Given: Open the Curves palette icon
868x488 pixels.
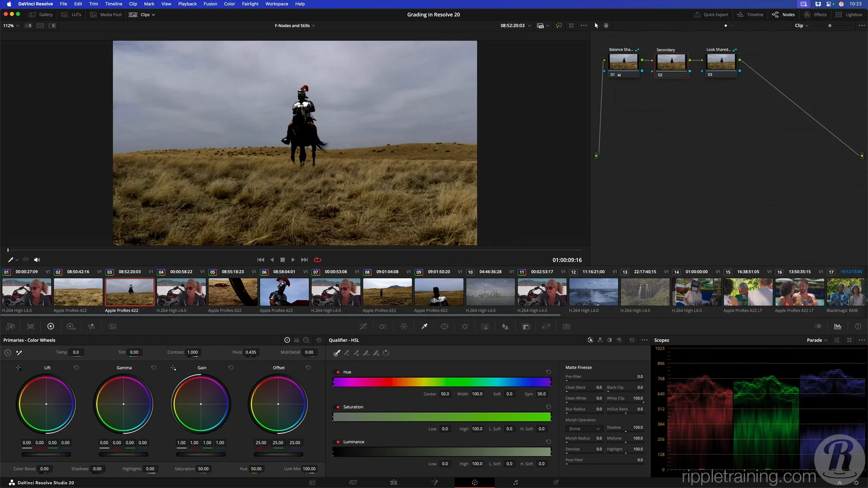Looking at the screenshot, I should [x=363, y=326].
